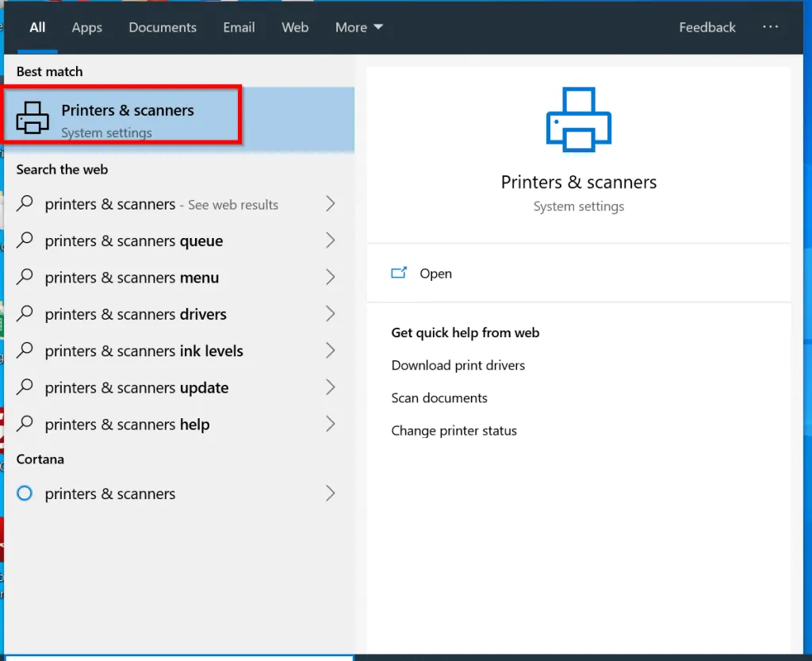This screenshot has width=812, height=661.
Task: Expand arrow for 'printers & scanners ink levels'
Action: 331,351
